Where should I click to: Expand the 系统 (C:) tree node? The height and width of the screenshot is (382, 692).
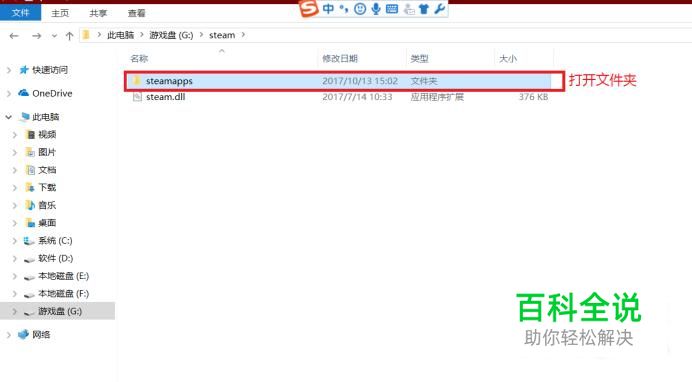click(15, 241)
